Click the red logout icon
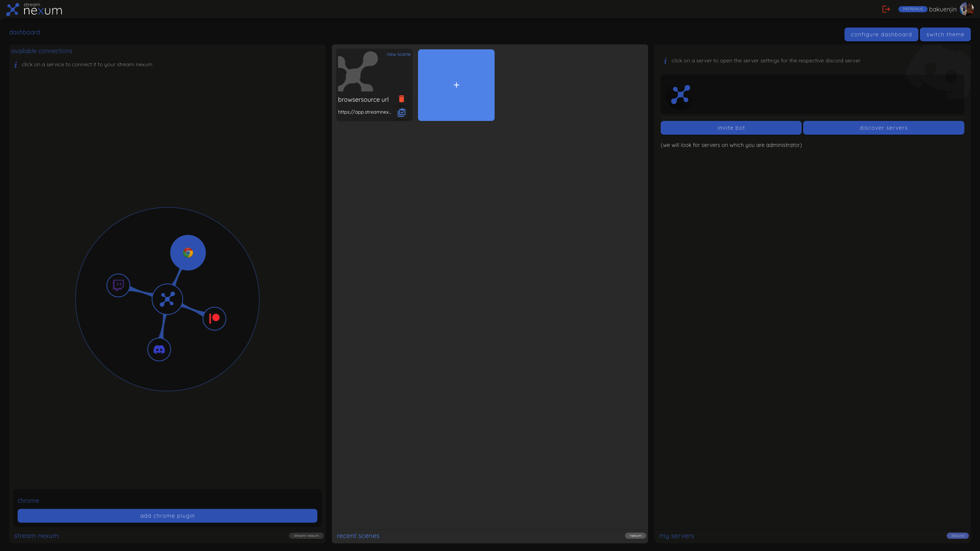Screen dimensions: 980x551 (886, 9)
